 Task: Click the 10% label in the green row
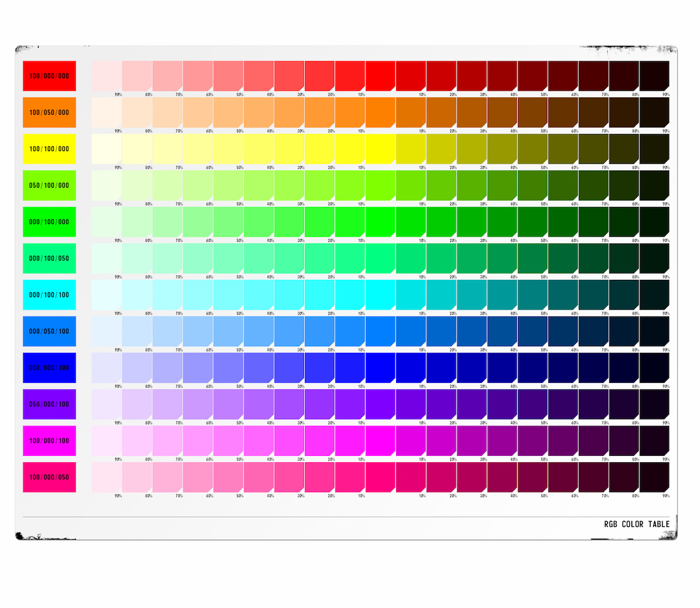pyautogui.click(x=360, y=239)
